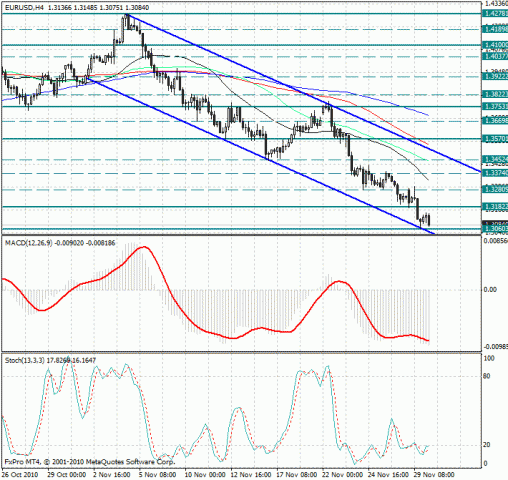
Task: Click the Stochastic 20 level scale label
Action: [x=486, y=445]
